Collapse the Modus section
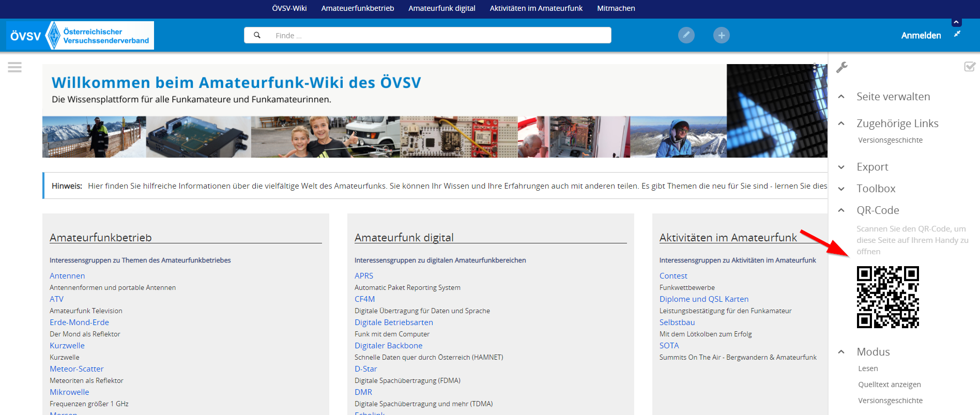 tap(873, 352)
